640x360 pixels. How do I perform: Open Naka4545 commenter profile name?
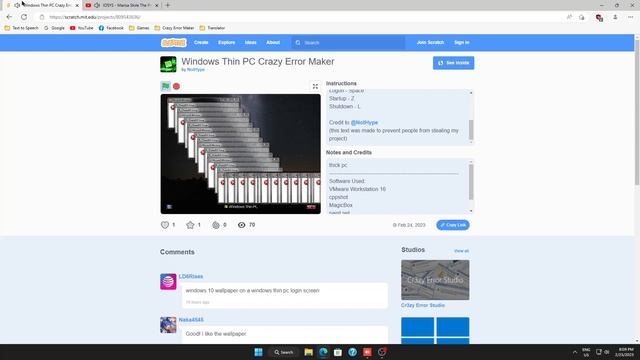191,320
